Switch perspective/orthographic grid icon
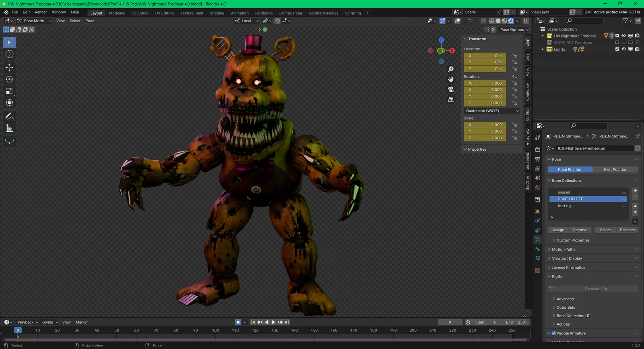Viewport: 644px width, 349px height. (x=451, y=99)
